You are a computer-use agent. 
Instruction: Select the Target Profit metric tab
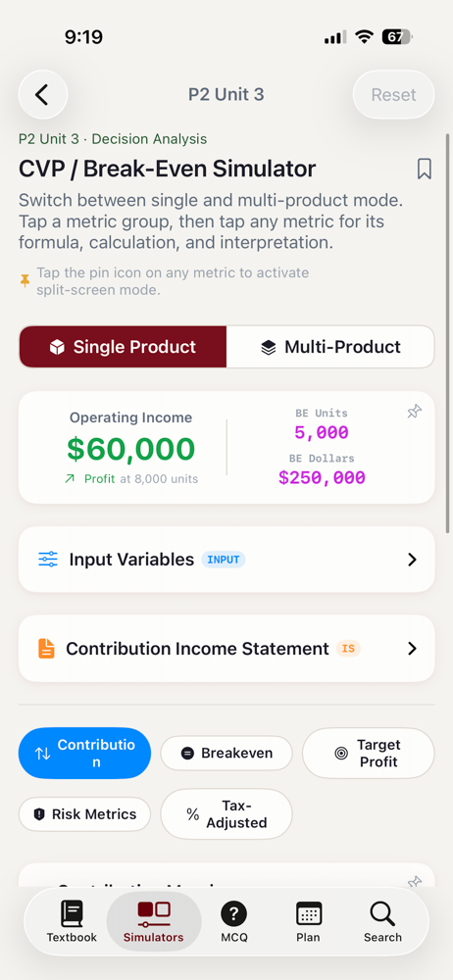click(x=368, y=753)
